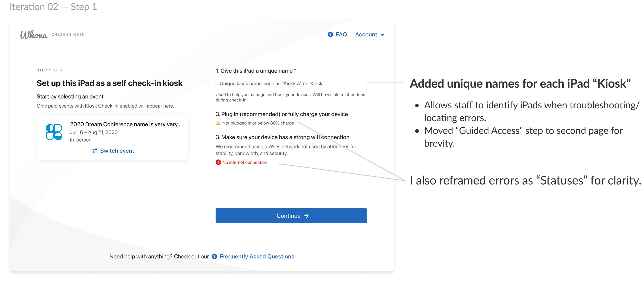Click the yellow warning triangle icon
The height and width of the screenshot is (281, 644).
click(218, 123)
